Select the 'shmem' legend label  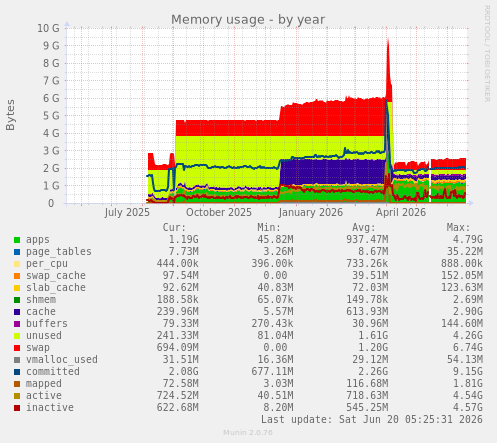coord(41,300)
